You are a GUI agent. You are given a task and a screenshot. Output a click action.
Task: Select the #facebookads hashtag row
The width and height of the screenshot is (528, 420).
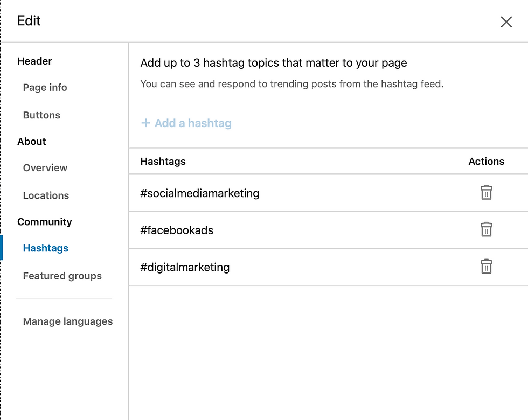click(328, 230)
